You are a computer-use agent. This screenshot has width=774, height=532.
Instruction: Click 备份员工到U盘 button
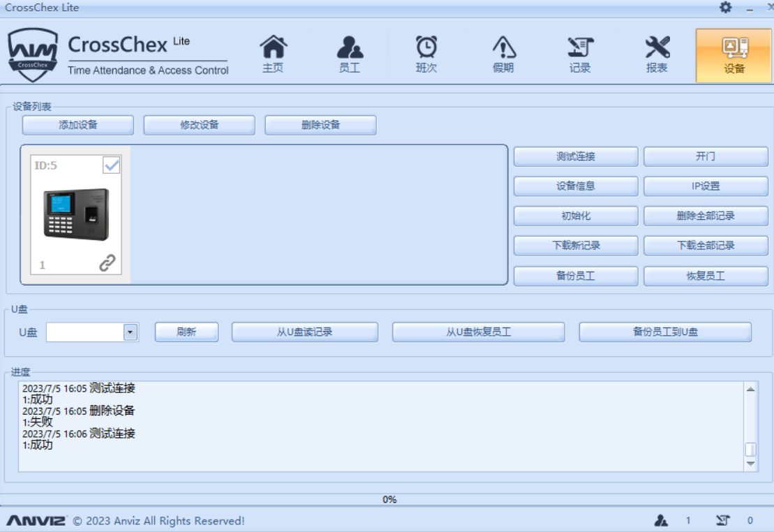(665, 332)
